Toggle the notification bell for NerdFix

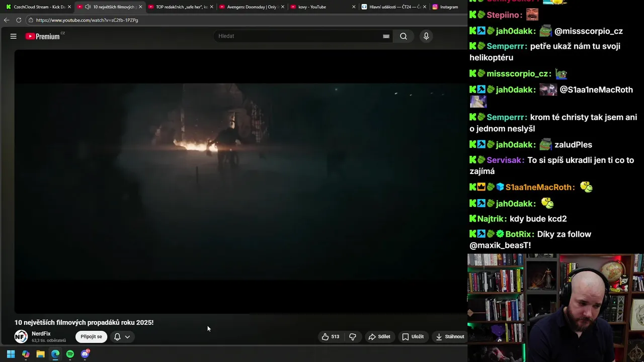coord(117,337)
